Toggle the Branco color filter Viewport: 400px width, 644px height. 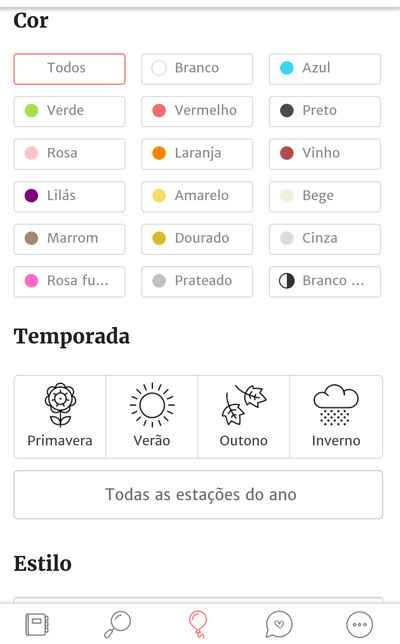(197, 69)
